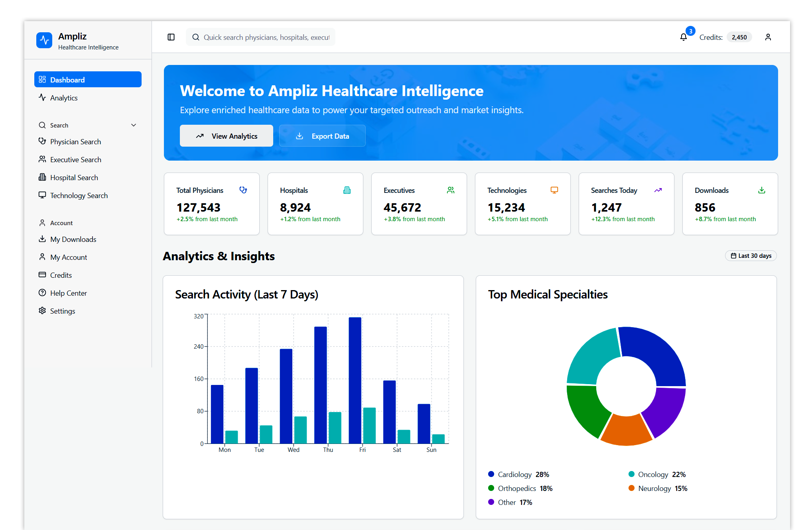Collapse the Search section chevron

tap(134, 125)
